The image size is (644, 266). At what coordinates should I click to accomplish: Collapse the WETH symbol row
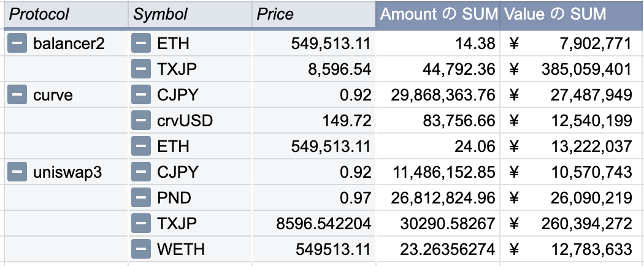point(142,249)
